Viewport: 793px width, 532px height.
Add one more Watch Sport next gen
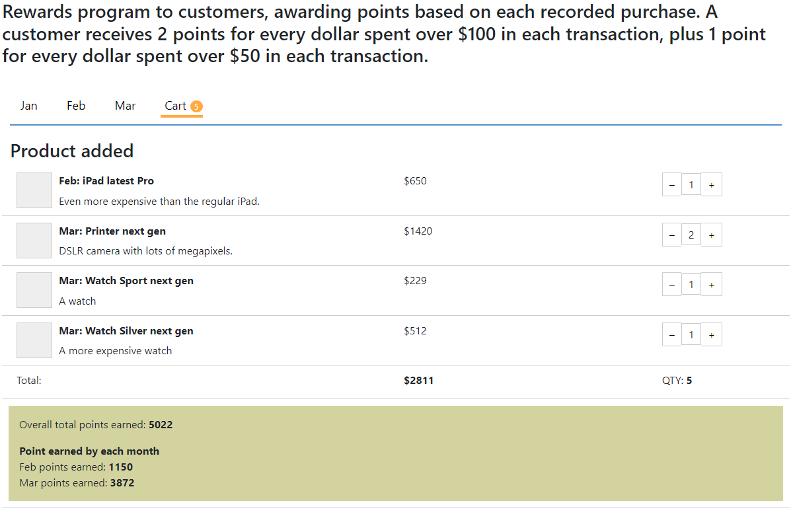[711, 285]
